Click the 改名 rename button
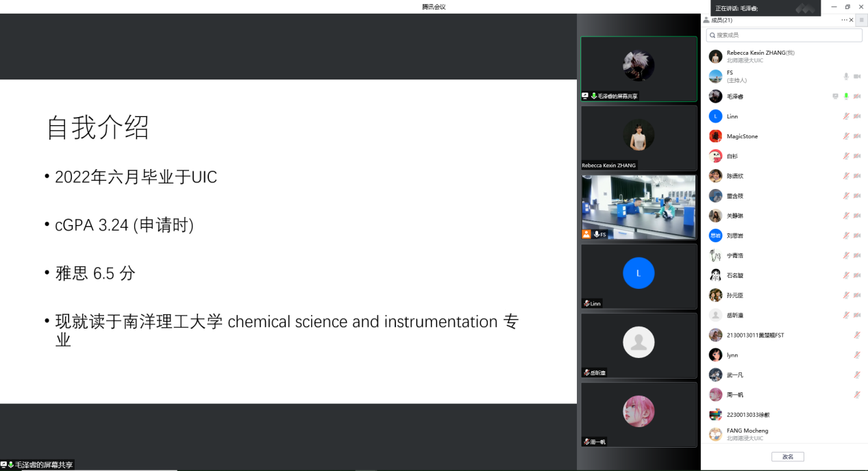The image size is (868, 471). point(787,457)
